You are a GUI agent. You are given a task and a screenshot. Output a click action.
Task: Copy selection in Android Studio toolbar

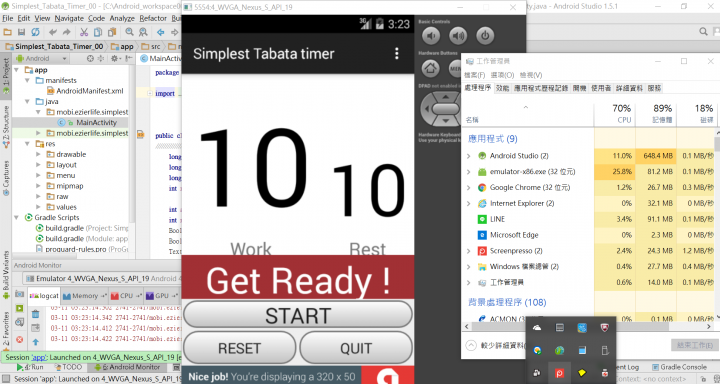[x=98, y=32]
